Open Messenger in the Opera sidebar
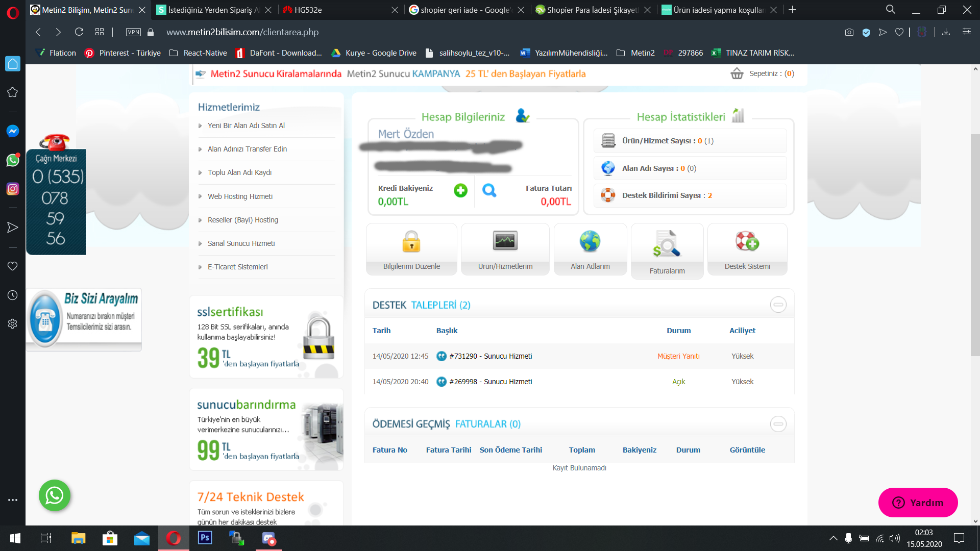This screenshot has width=980, height=551. (x=13, y=131)
